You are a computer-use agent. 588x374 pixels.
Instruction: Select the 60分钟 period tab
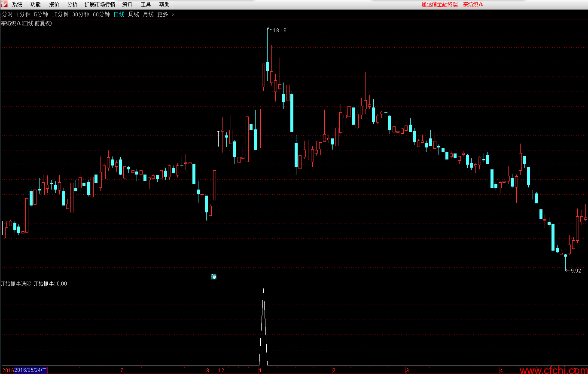(101, 15)
